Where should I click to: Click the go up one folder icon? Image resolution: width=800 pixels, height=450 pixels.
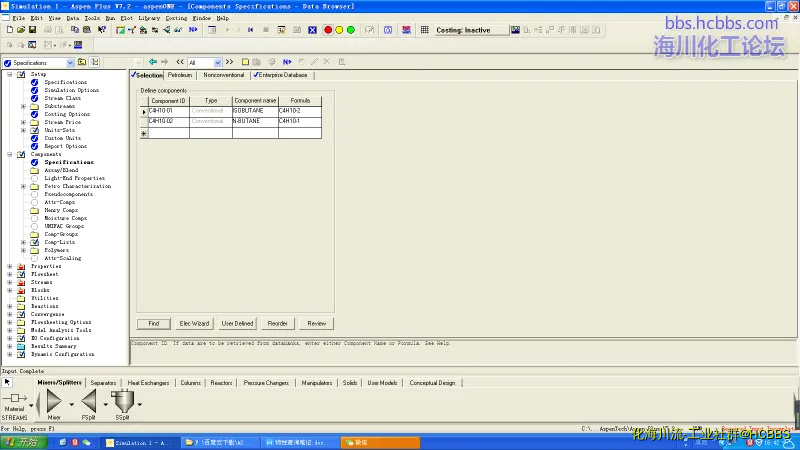pos(82,62)
